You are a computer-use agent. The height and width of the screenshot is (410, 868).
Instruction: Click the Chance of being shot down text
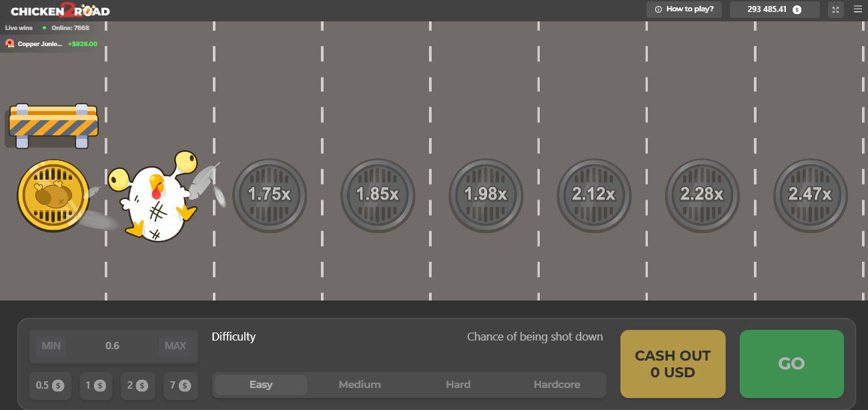click(x=535, y=337)
